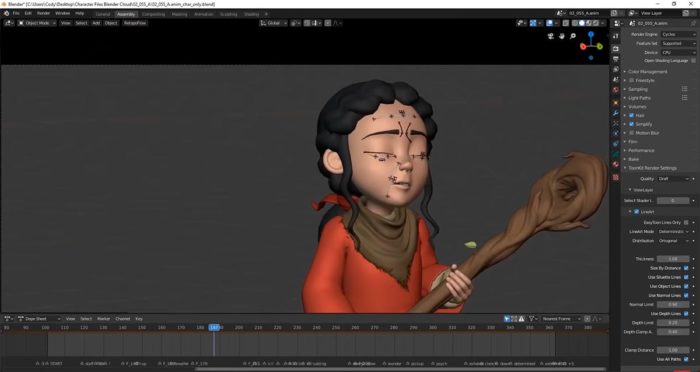Viewport: 700px width, 372px height.
Task: Open the Object properties tab
Action: pos(616,103)
